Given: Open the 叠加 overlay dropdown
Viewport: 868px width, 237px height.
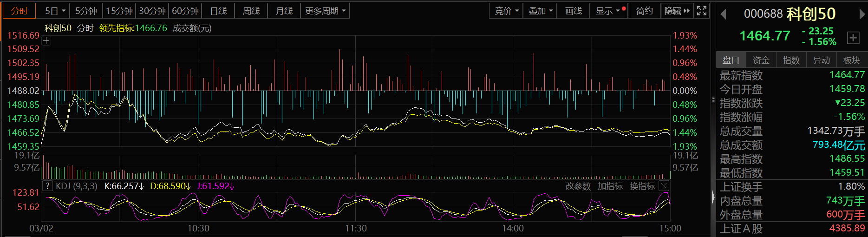Looking at the screenshot, I should click(540, 11).
